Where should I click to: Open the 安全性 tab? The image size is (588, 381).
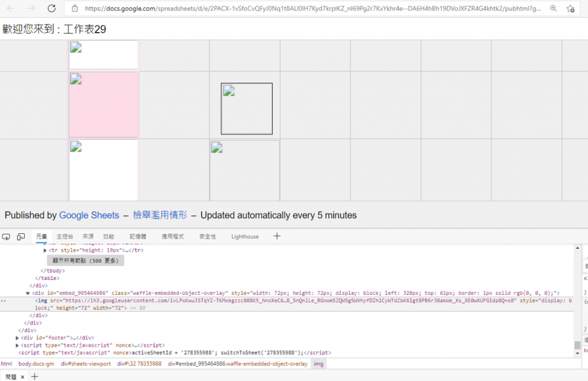[207, 237]
